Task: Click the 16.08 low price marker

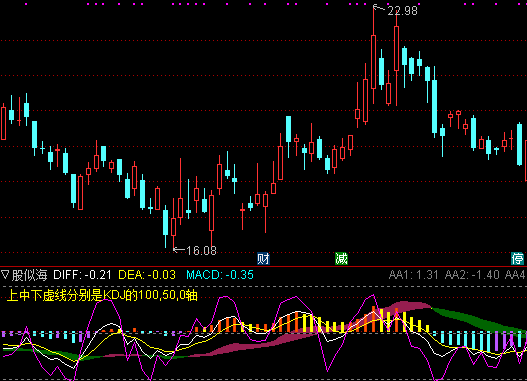Action: point(201,251)
